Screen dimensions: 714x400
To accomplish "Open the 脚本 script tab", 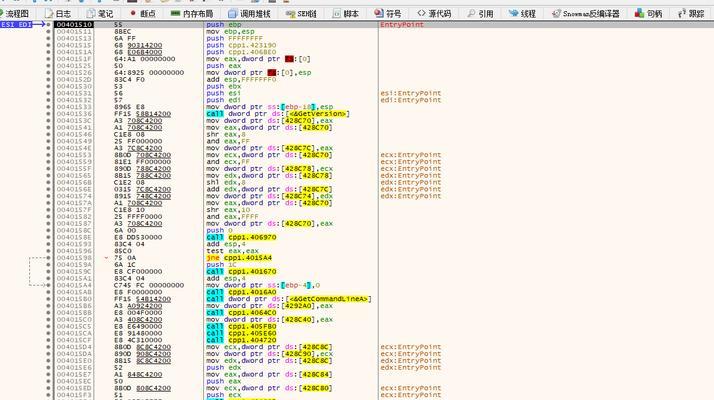I will coord(346,14).
